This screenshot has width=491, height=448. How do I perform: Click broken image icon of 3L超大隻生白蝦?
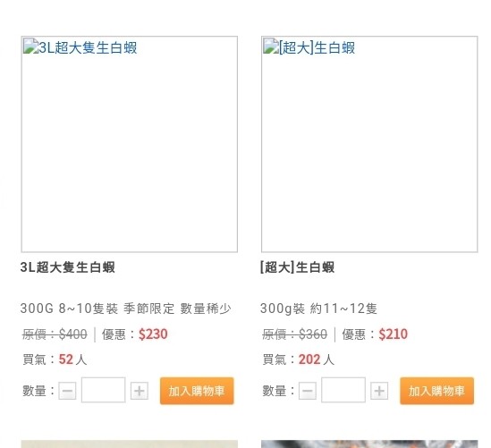coord(30,46)
